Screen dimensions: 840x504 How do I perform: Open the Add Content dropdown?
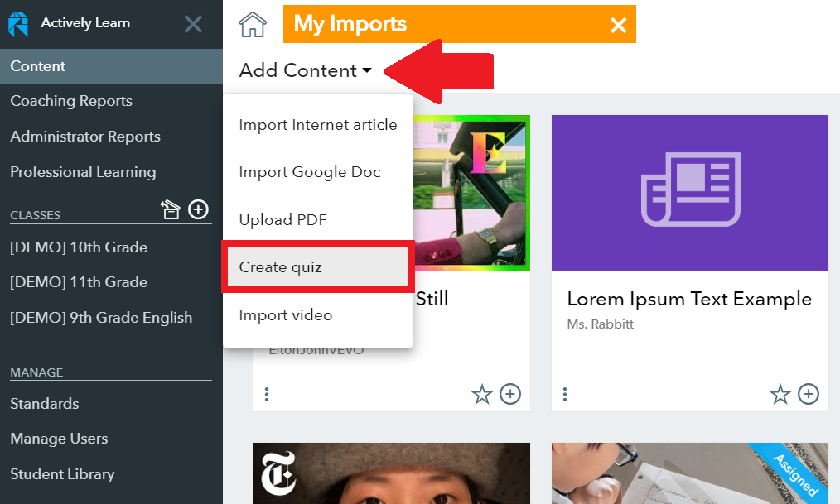pyautogui.click(x=305, y=70)
